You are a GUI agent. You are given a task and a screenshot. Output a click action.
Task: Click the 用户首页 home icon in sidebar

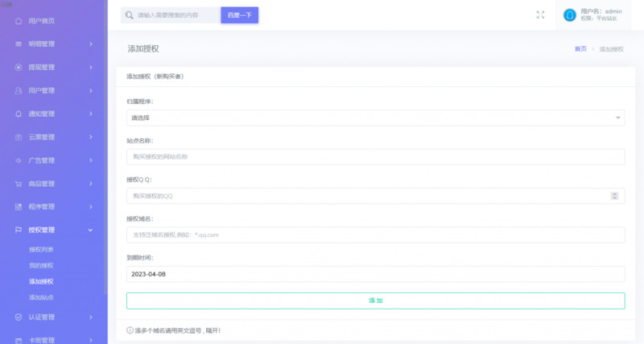pos(19,20)
